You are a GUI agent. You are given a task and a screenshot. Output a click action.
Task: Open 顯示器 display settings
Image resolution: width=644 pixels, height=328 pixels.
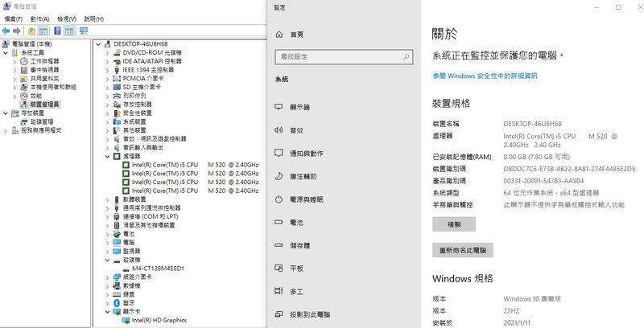[x=299, y=107]
